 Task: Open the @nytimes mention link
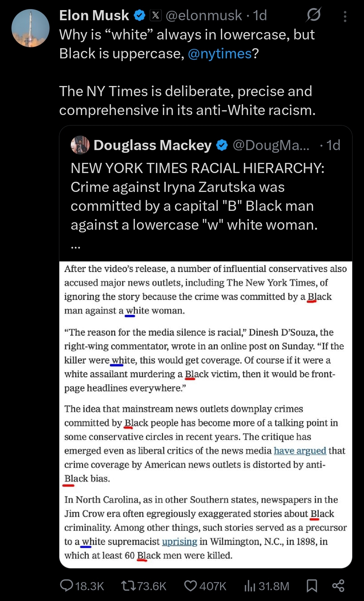(x=220, y=54)
